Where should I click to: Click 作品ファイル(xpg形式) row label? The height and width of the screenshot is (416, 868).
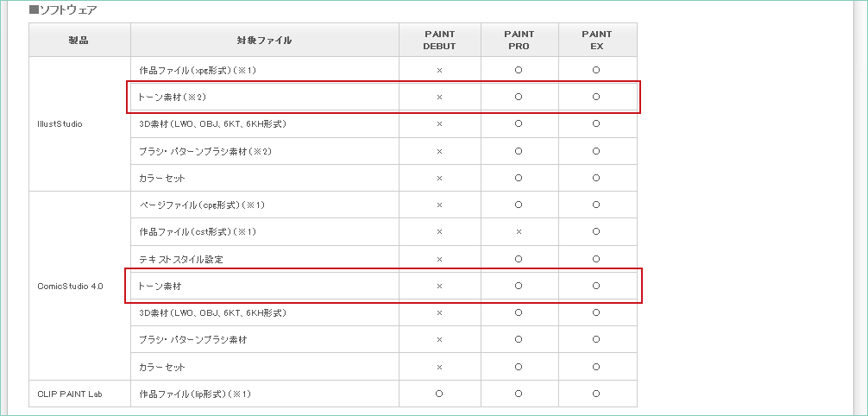coord(198,70)
